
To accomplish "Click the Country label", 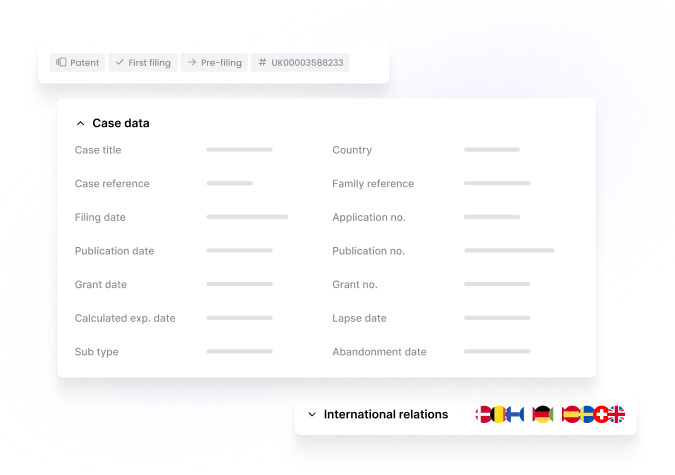I will [352, 150].
